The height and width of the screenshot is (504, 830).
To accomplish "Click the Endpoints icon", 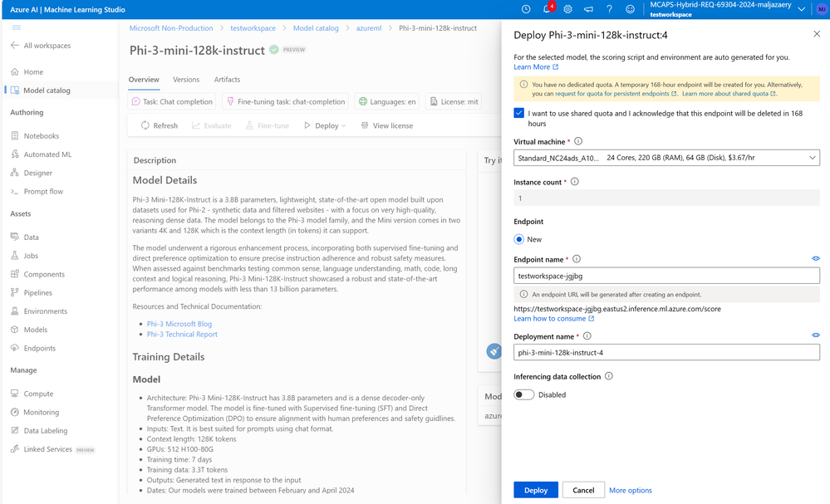I will (x=15, y=348).
